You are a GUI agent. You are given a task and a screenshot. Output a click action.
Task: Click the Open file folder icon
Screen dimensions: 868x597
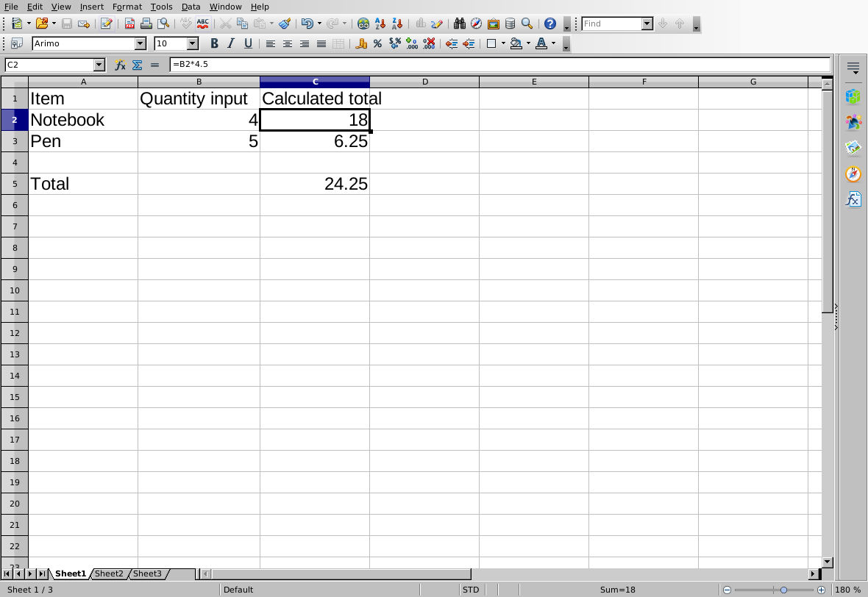41,24
